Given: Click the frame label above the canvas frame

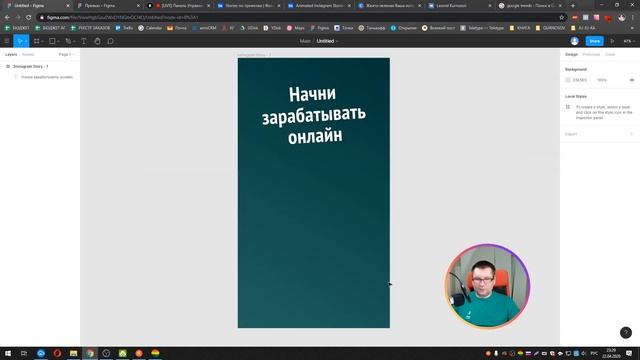Looking at the screenshot, I should click(254, 55).
